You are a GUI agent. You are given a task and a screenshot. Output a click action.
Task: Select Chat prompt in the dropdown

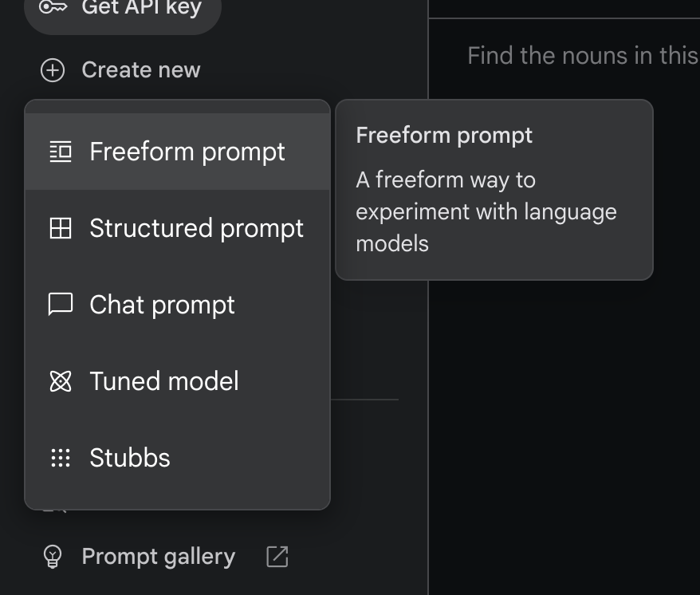tap(162, 305)
